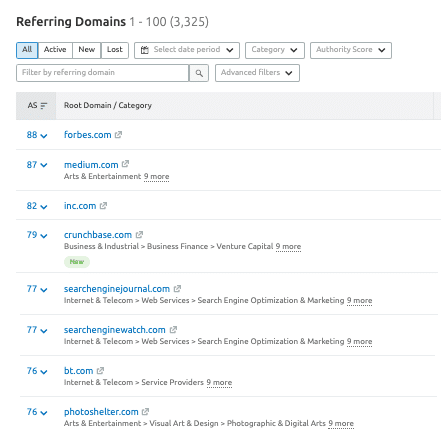Viewport: 441px width, 447px height.
Task: Expand score 76 chevron for bt.com
Action: (44, 372)
